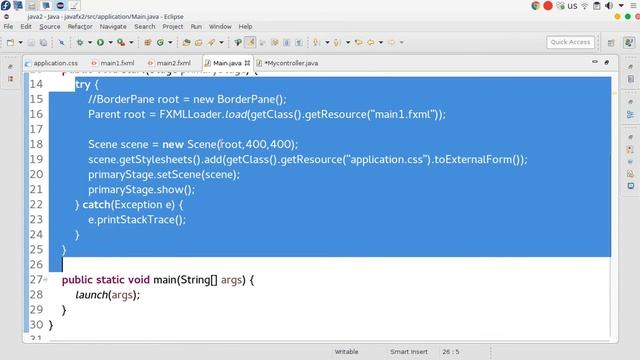Switch to main1.fxml tab
Screen dimensions: 640x360
(x=117, y=63)
